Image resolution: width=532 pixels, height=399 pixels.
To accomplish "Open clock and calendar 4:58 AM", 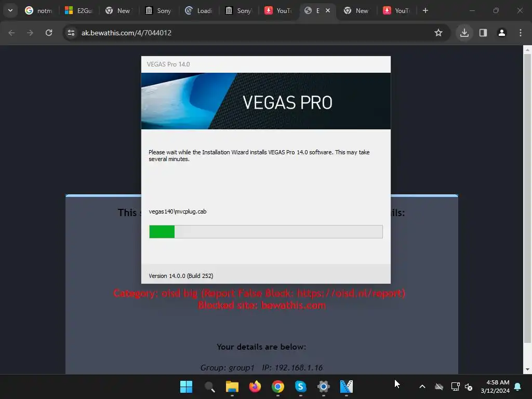I will click(x=495, y=387).
